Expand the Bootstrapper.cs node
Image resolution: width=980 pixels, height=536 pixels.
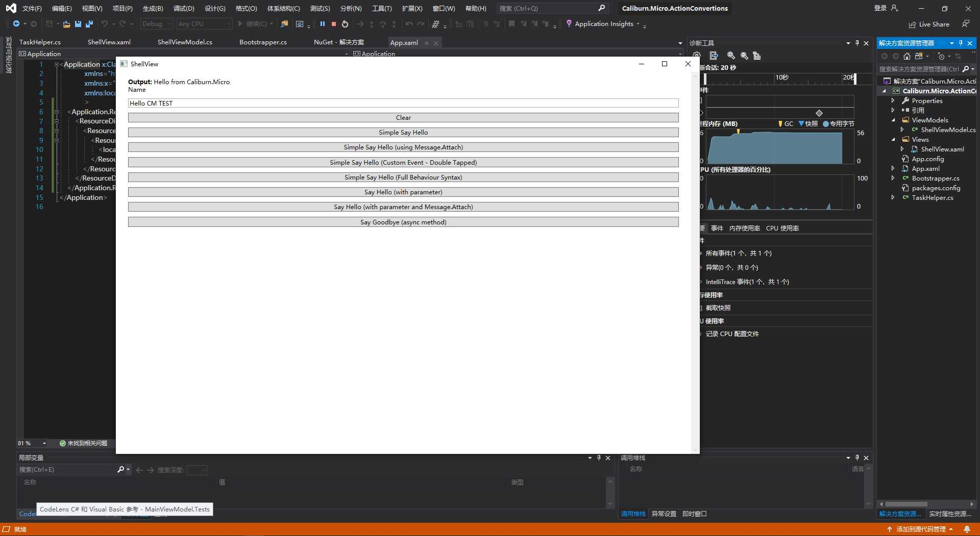click(x=893, y=178)
